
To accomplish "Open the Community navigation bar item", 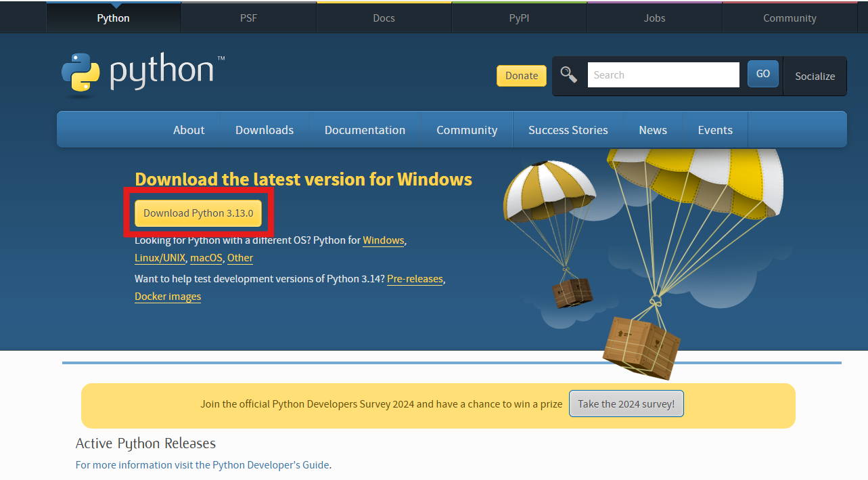I will point(467,130).
